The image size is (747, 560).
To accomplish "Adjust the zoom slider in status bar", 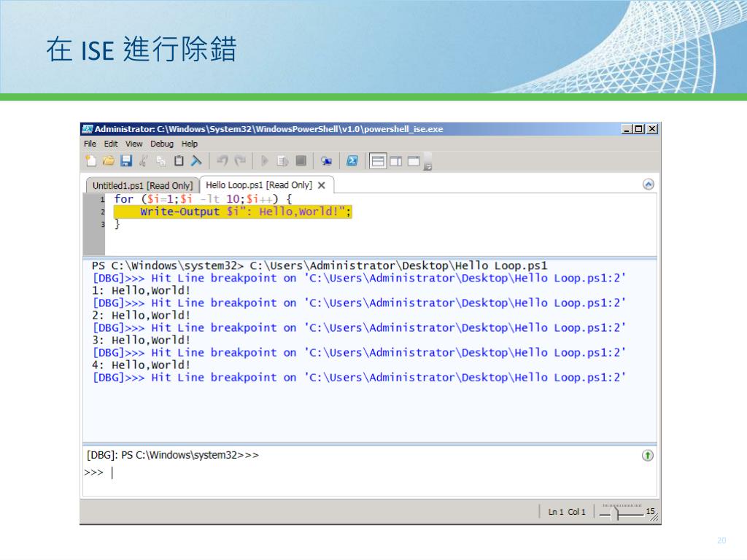I will [617, 513].
